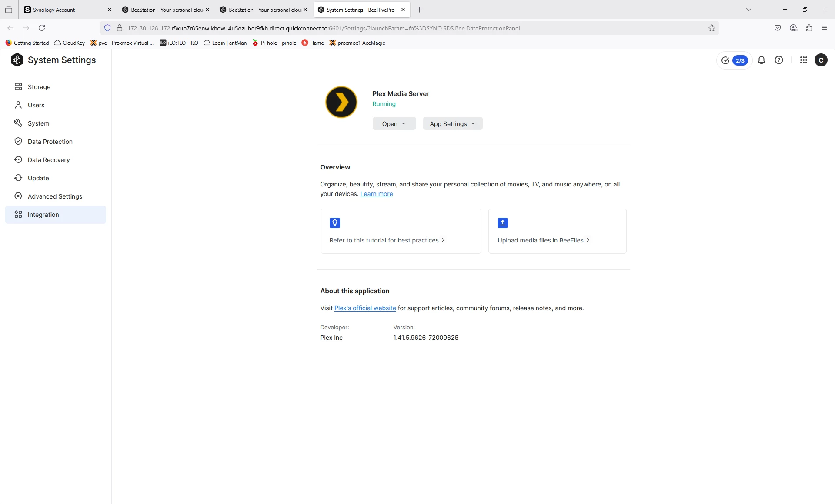Viewport: 835px width, 504px height.
Task: Click the Data Protection shield icon
Action: [18, 142]
